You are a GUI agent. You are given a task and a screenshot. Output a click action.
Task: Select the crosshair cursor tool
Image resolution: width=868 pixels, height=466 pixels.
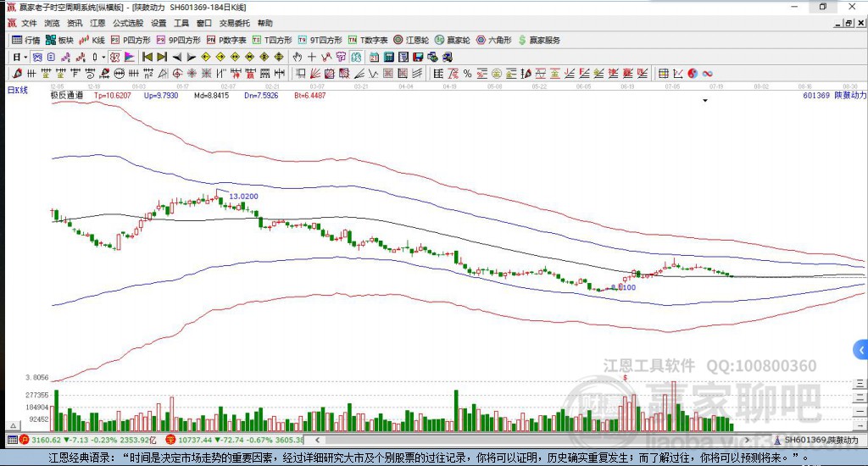tap(312, 57)
